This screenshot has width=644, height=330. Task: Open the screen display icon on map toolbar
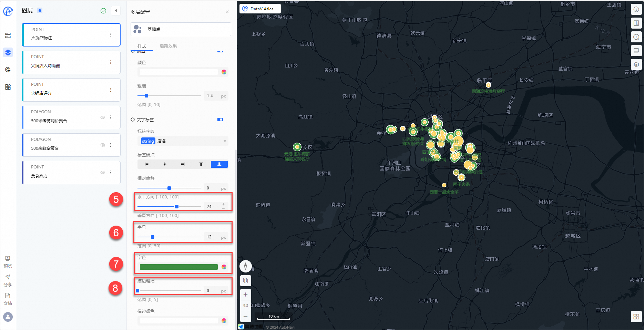click(x=636, y=51)
